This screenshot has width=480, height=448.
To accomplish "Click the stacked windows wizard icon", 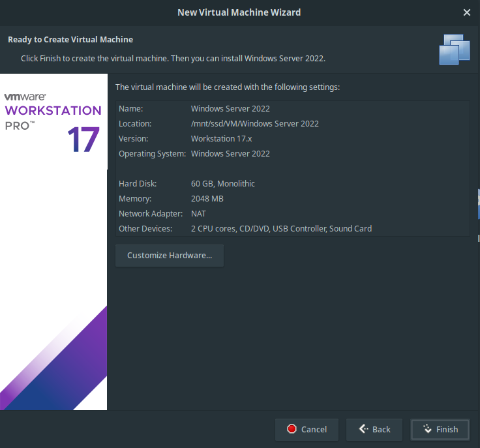I will point(455,50).
